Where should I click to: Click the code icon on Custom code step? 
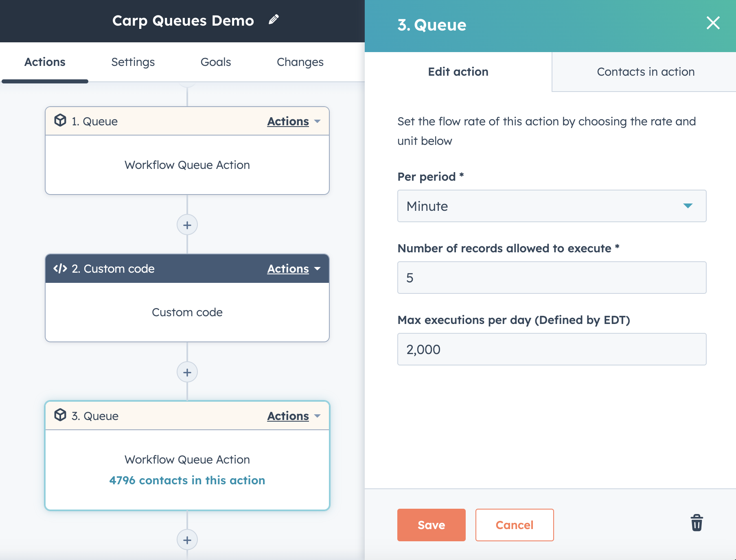pyautogui.click(x=60, y=269)
